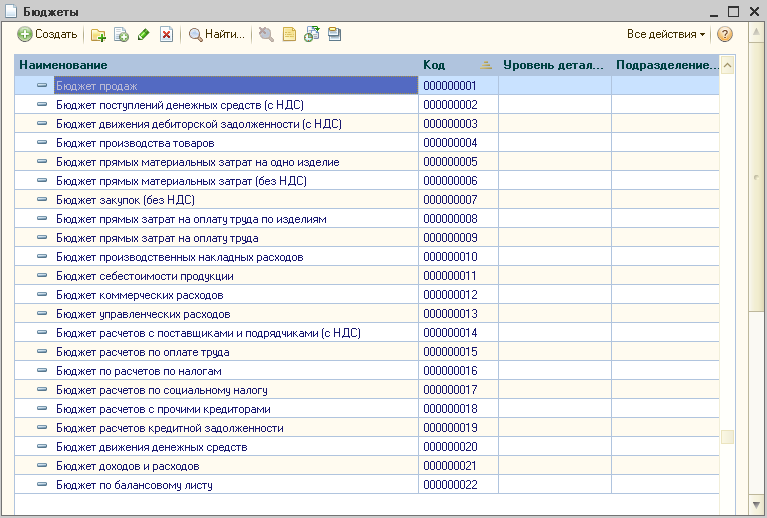767x518 pixels.
Task: Click the Уровень детал... column header
Action: click(x=553, y=65)
